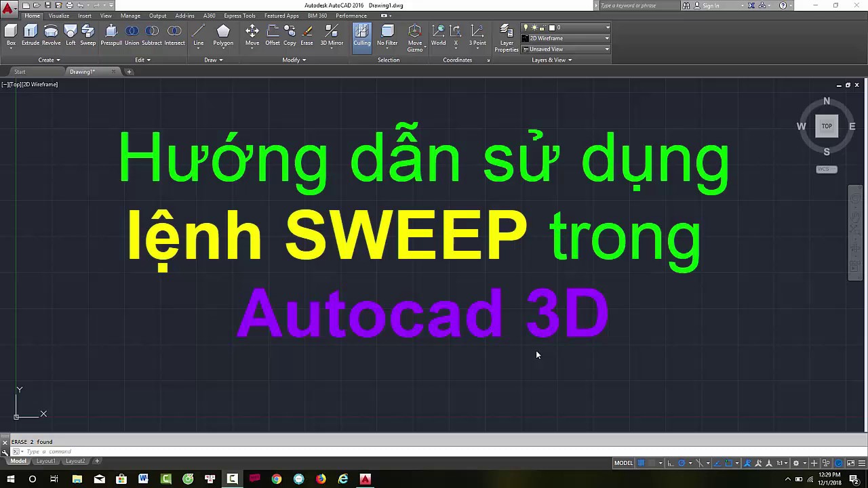Toggle ortho mode in status bar
The width and height of the screenshot is (868, 488).
pyautogui.click(x=671, y=463)
